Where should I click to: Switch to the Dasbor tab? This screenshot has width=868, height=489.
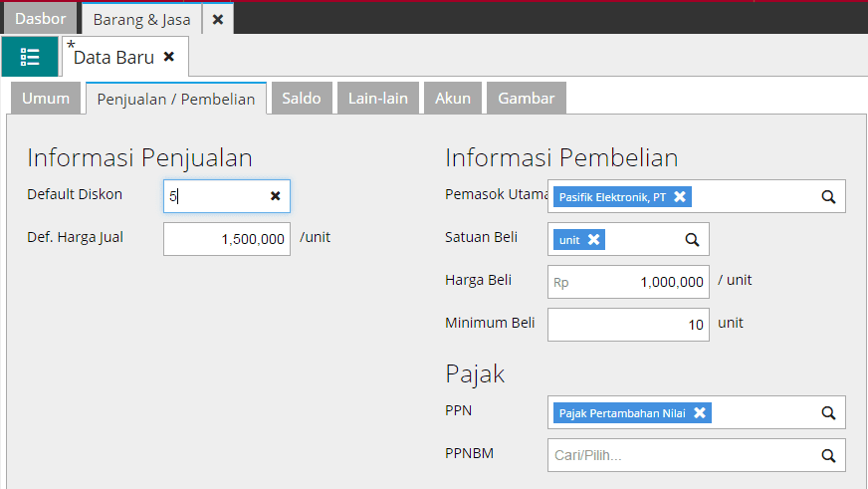tap(41, 19)
